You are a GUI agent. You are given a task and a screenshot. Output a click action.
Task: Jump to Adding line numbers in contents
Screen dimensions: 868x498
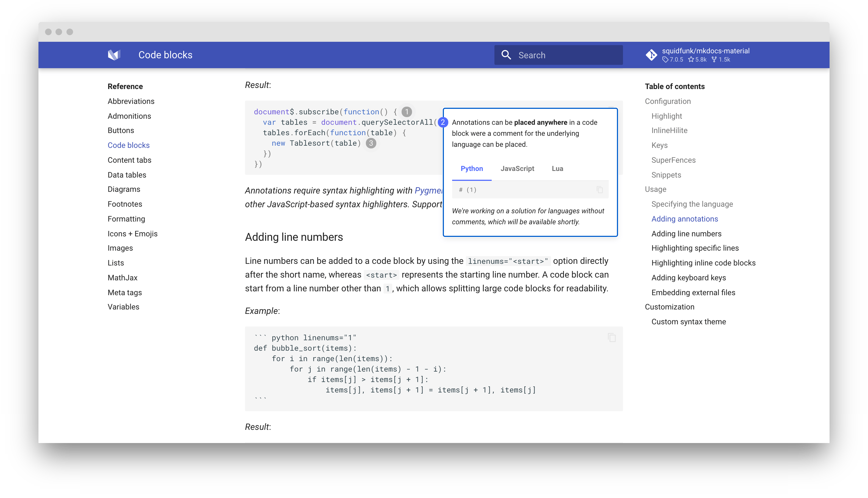pyautogui.click(x=686, y=234)
